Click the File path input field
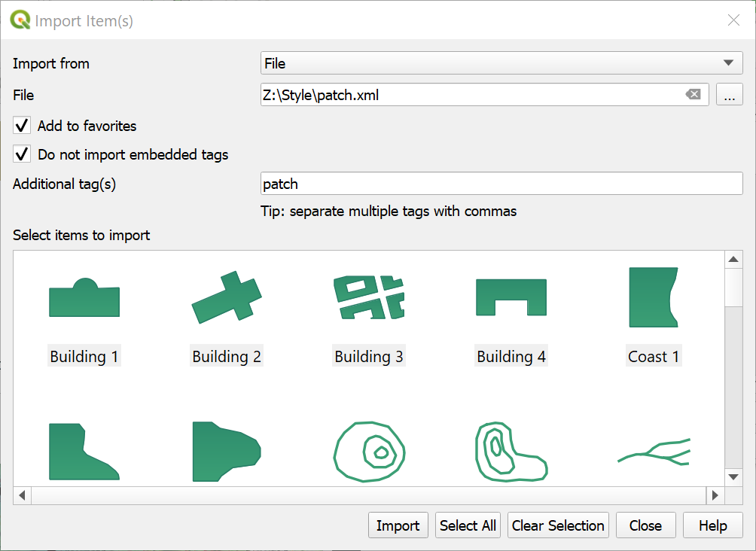756x551 pixels. [485, 95]
